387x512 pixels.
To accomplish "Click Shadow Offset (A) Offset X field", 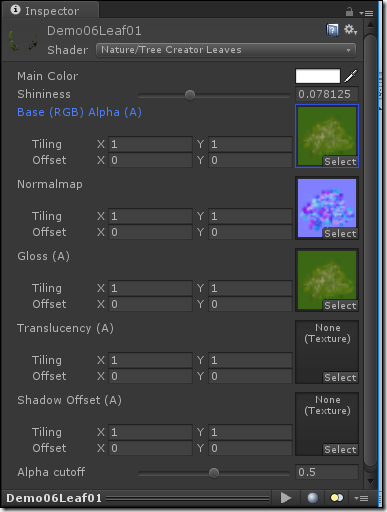I will [x=150, y=448].
